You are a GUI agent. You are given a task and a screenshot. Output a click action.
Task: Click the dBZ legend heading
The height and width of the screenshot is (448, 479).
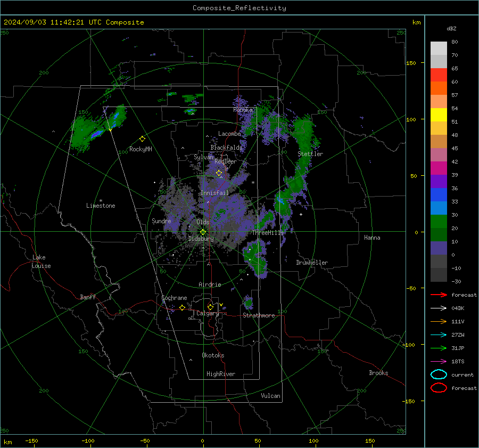[x=451, y=28]
